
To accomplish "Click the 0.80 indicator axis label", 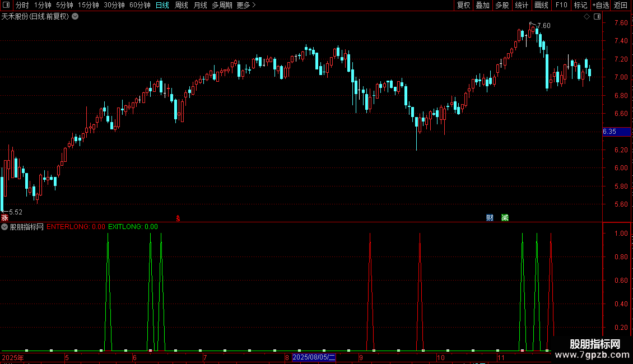I will click(621, 257).
